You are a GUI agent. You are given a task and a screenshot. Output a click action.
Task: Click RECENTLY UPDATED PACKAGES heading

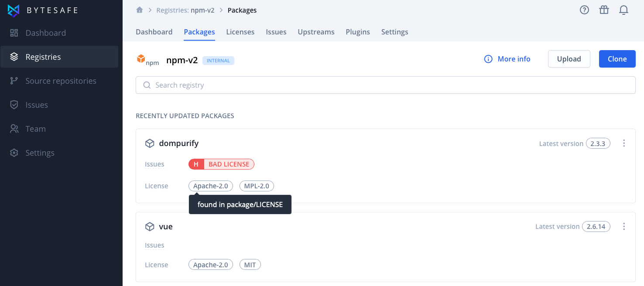[185, 116]
